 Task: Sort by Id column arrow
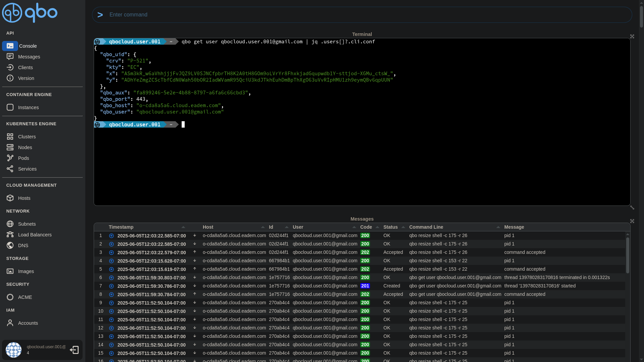click(x=287, y=227)
